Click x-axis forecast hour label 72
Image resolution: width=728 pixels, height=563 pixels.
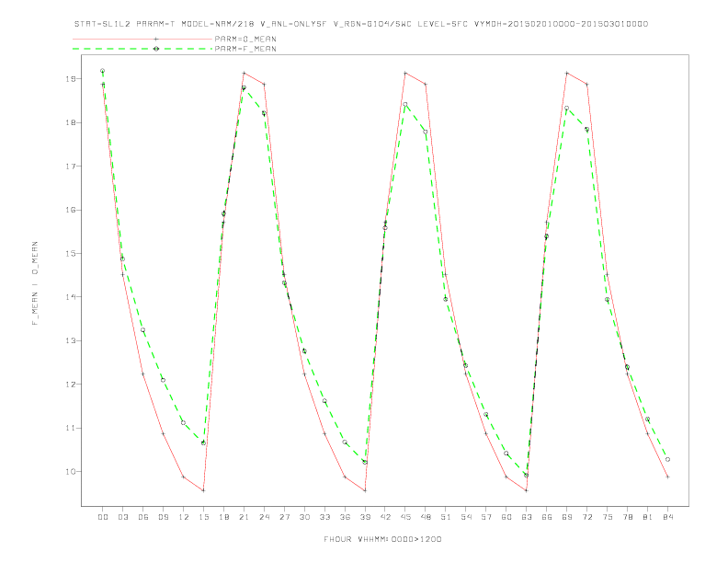(587, 517)
